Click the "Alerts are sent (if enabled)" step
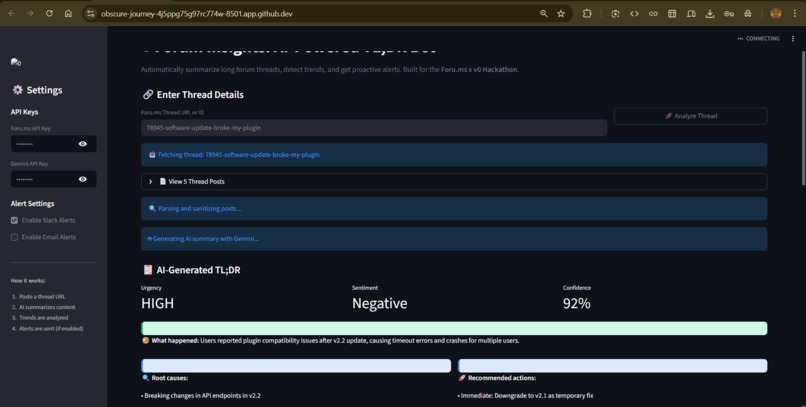Image resolution: width=806 pixels, height=407 pixels. point(51,329)
